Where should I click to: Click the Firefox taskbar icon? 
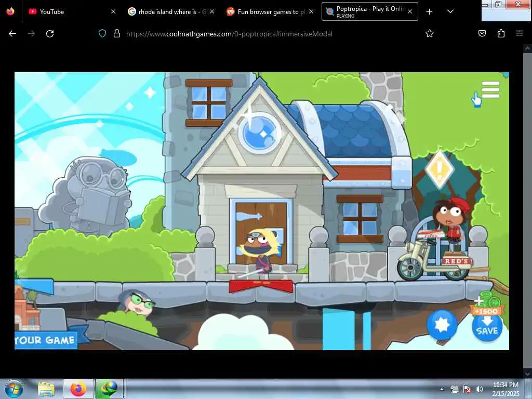click(78, 389)
